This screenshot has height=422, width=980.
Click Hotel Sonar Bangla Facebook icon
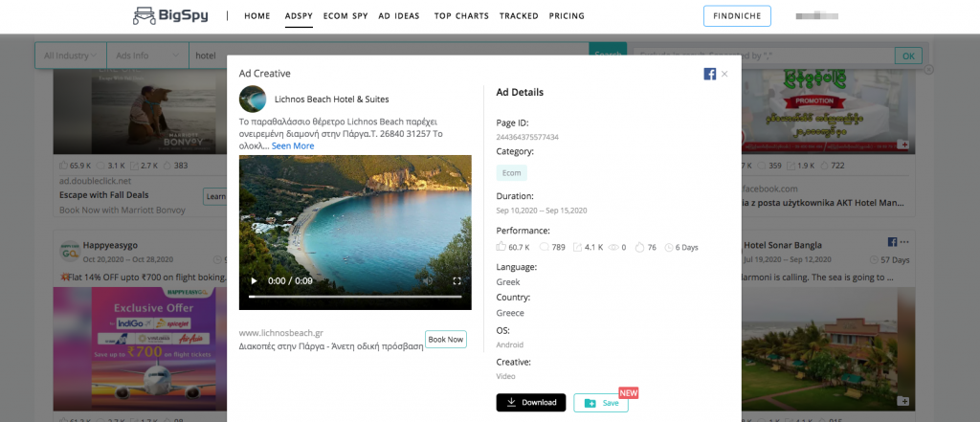[893, 242]
